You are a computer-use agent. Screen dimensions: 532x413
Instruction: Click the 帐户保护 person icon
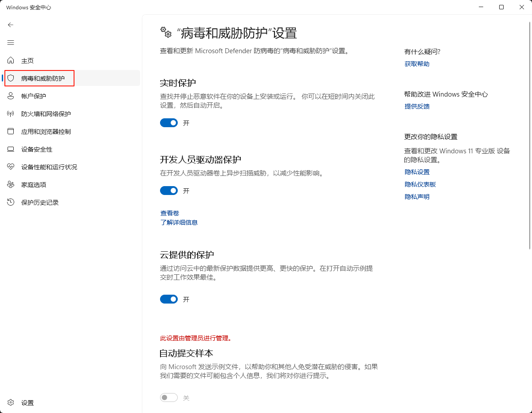(x=11, y=96)
